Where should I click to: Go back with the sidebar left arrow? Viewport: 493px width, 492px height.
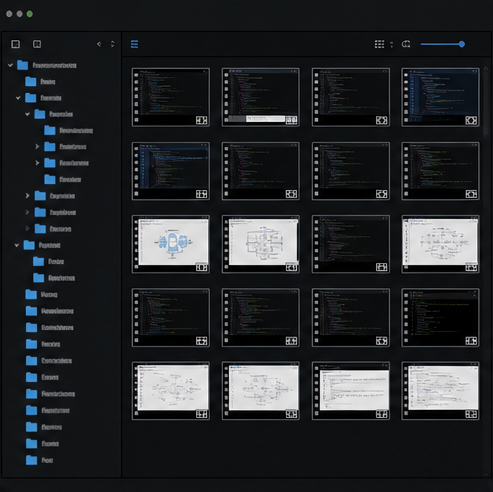(x=99, y=44)
